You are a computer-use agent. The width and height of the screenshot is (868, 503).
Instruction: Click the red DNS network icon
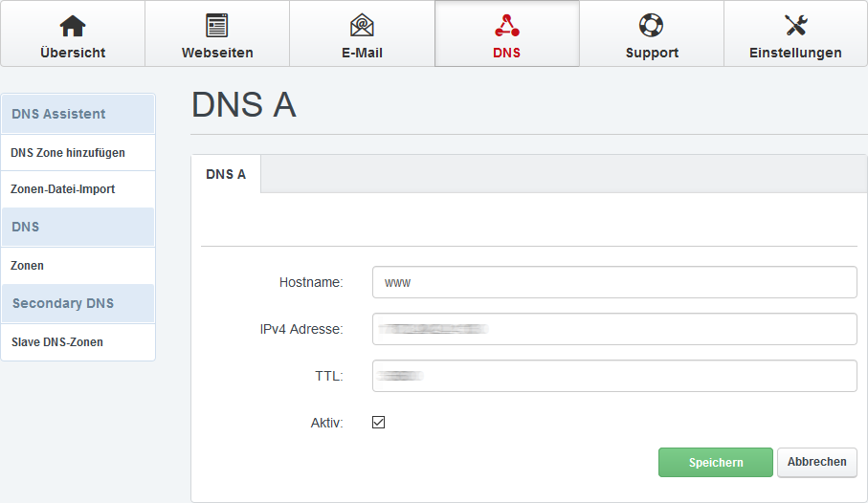tap(506, 26)
